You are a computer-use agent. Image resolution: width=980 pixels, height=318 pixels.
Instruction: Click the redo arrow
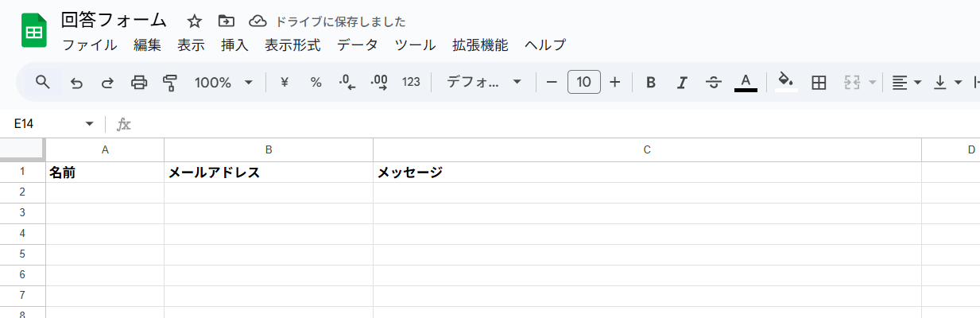coord(107,82)
